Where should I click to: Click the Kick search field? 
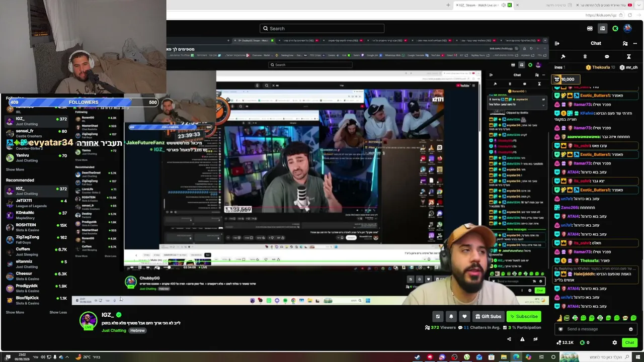click(x=322, y=28)
